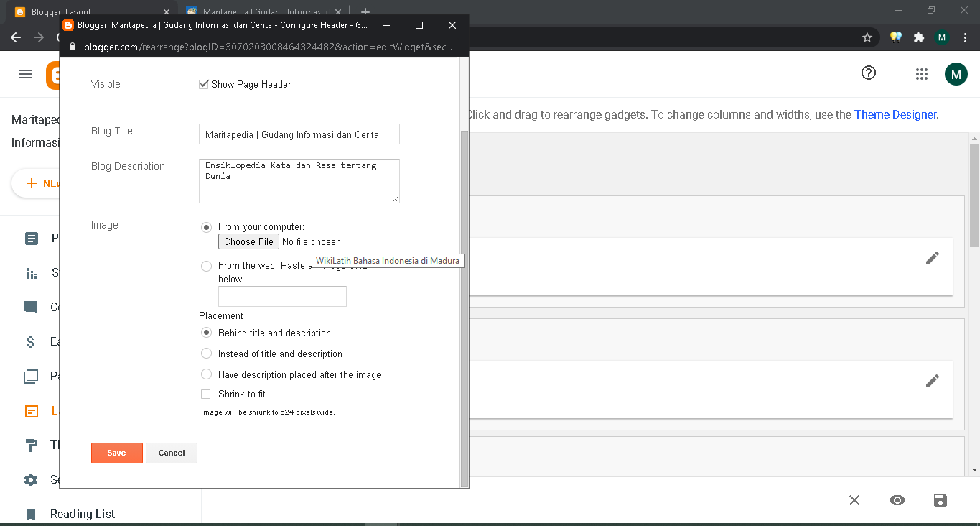Click the Choose File button
980x526 pixels.
coord(248,241)
